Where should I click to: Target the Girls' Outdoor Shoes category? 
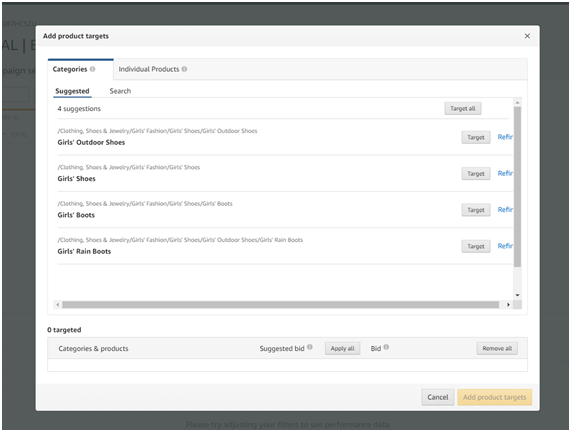476,137
